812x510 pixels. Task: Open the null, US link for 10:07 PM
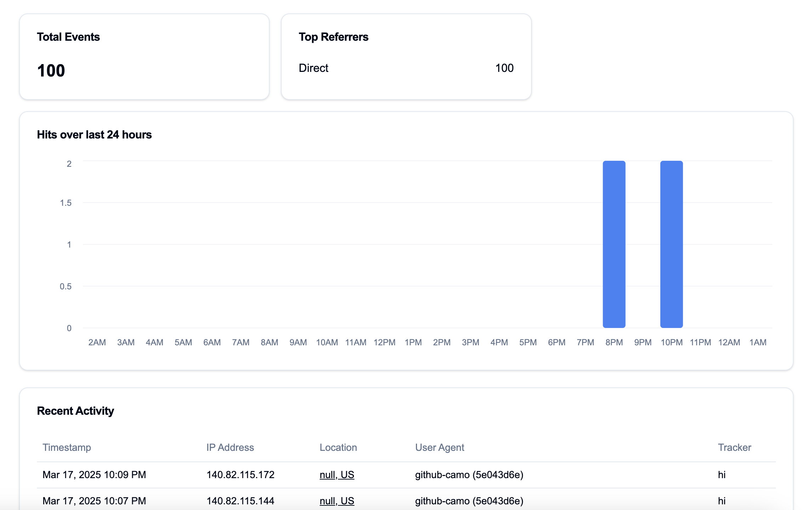337,501
